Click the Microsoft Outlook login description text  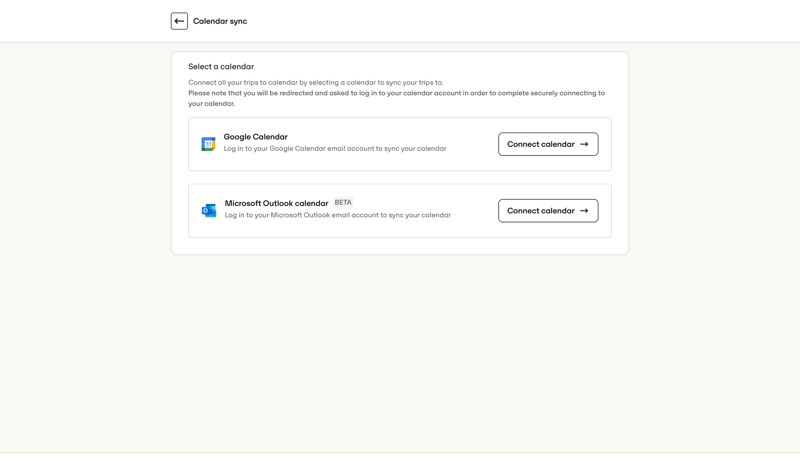(x=337, y=215)
